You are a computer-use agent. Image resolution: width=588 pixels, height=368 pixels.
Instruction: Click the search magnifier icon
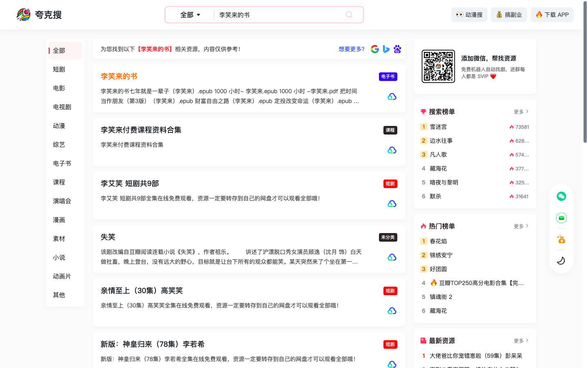click(349, 15)
